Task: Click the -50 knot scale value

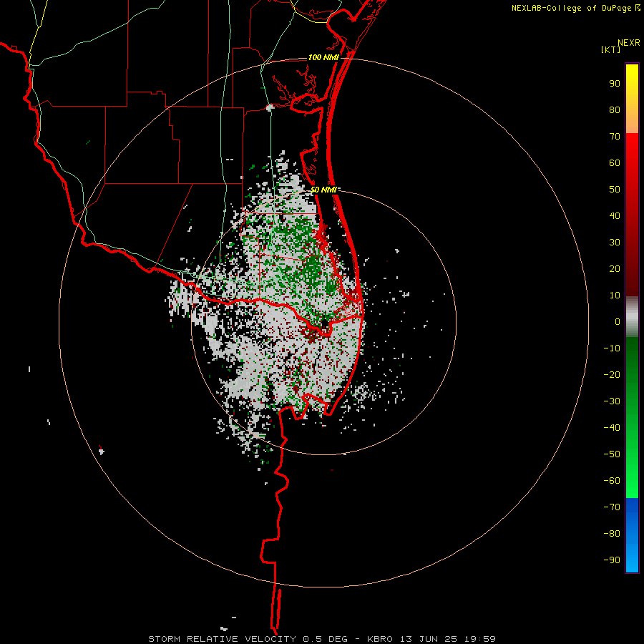Action: coord(612,454)
